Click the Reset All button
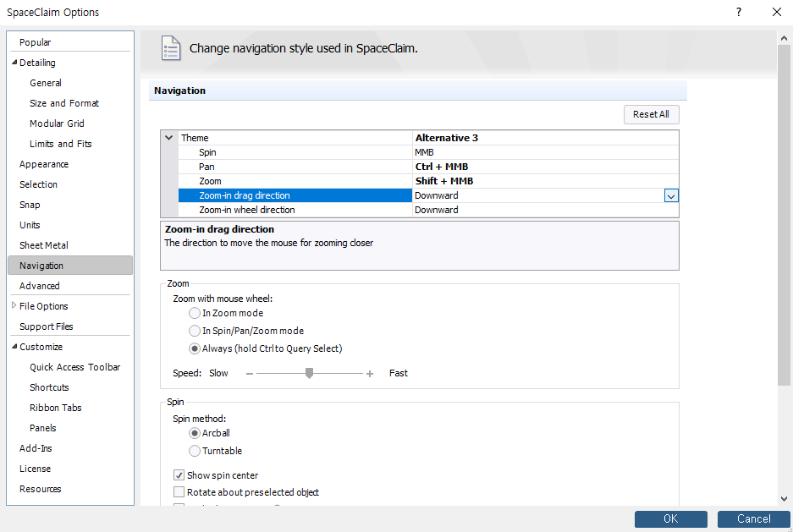Viewport: 793px width, 532px height. coord(652,114)
